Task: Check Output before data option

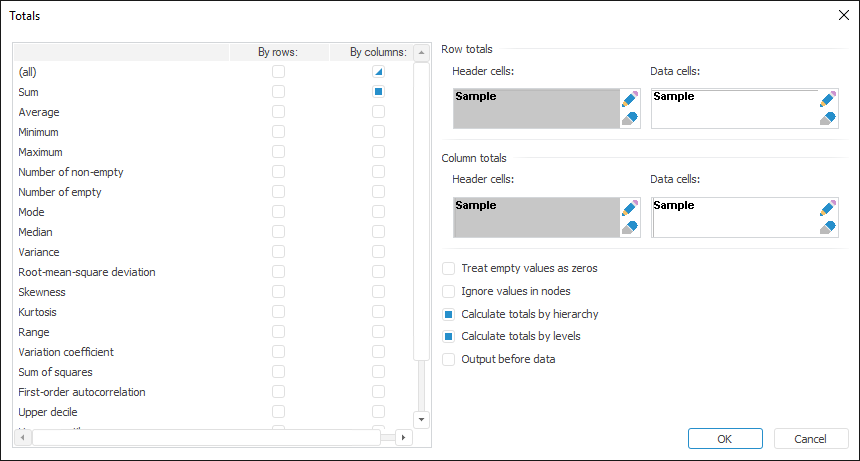Action: click(x=449, y=359)
